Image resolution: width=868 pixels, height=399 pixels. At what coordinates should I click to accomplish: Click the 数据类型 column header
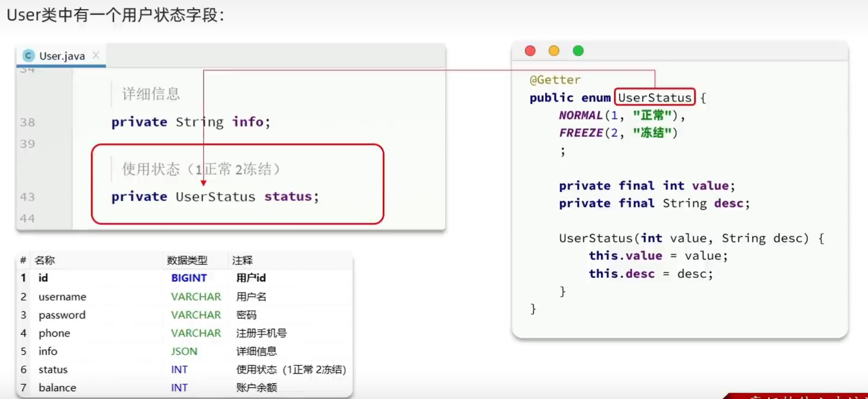tap(187, 260)
